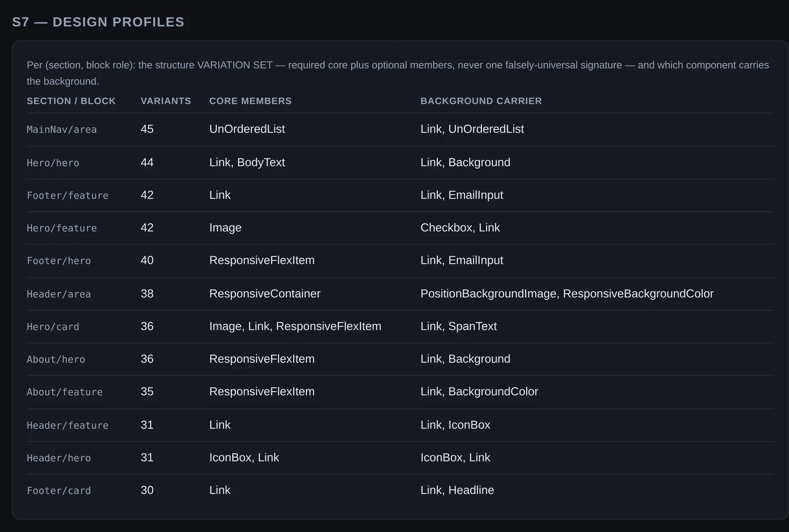Screen dimensions: 789x532
Task: Click the variants count "38" for Header/area
Action: [147, 294]
